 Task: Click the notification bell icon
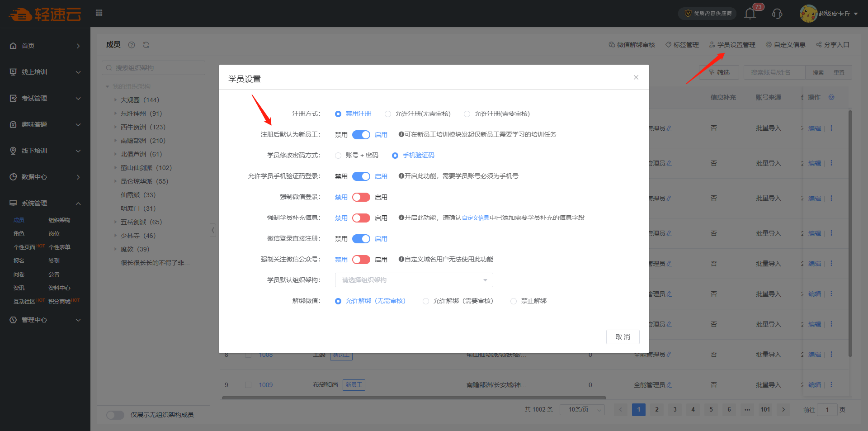point(750,14)
